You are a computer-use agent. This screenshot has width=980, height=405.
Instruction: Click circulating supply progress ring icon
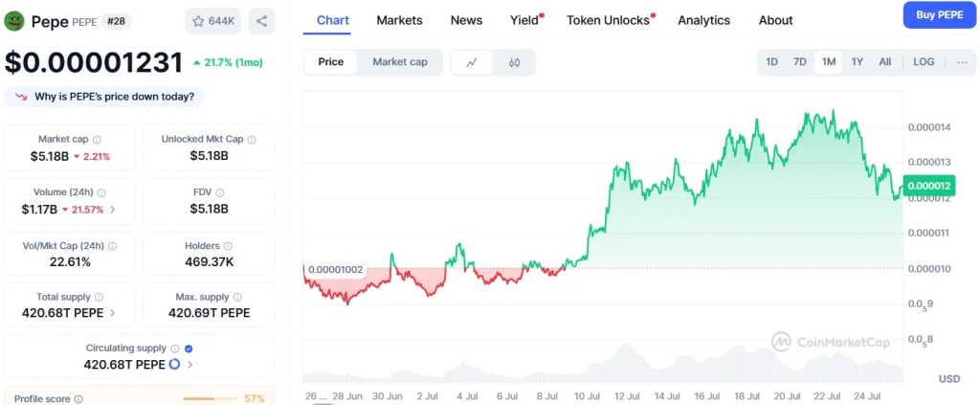pos(174,364)
